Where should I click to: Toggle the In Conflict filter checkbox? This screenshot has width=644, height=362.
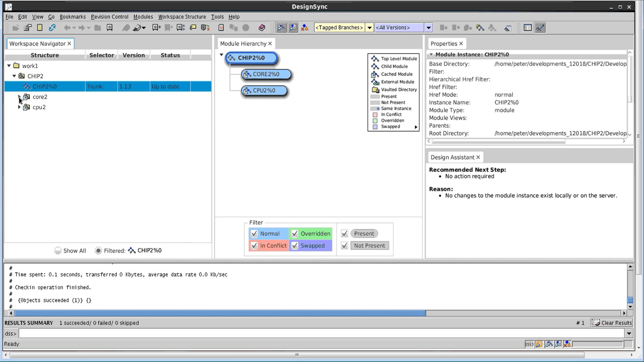(254, 245)
